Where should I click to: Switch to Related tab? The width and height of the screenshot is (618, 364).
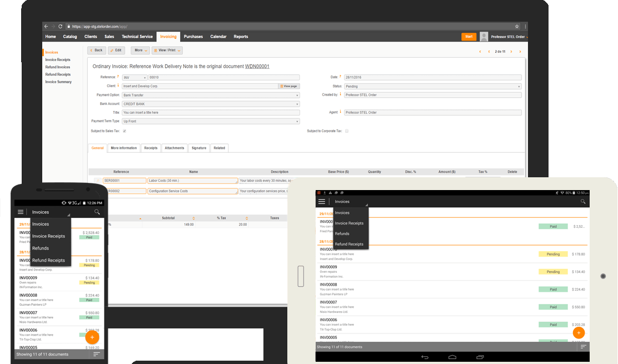click(x=219, y=148)
